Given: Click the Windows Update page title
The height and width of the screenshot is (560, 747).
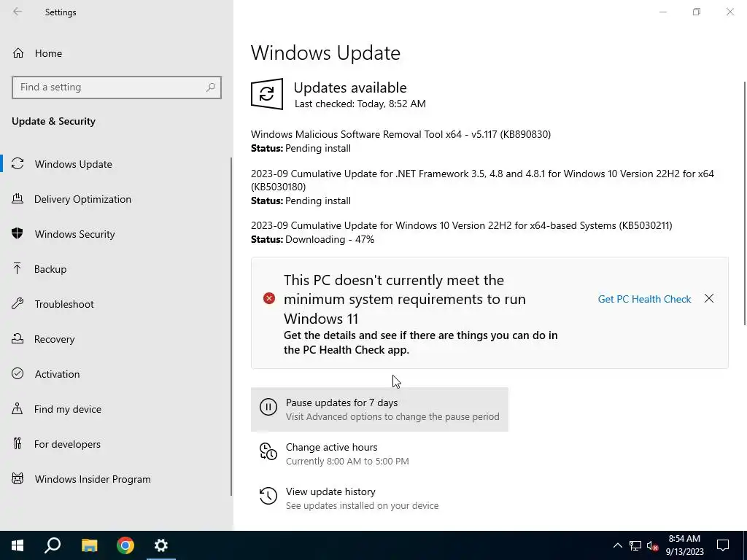Looking at the screenshot, I should coord(325,52).
